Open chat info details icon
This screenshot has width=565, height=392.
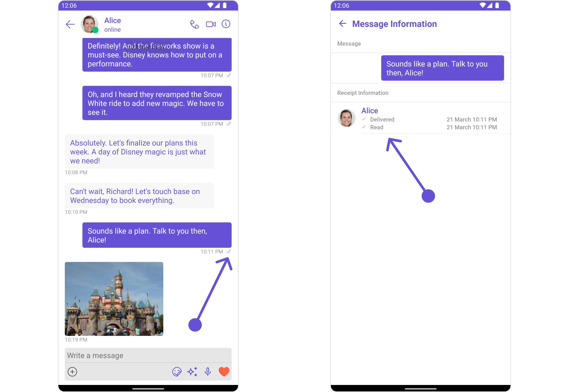pos(226,24)
